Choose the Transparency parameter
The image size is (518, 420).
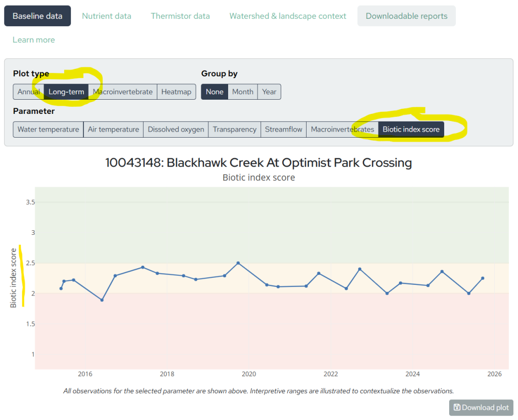(234, 129)
